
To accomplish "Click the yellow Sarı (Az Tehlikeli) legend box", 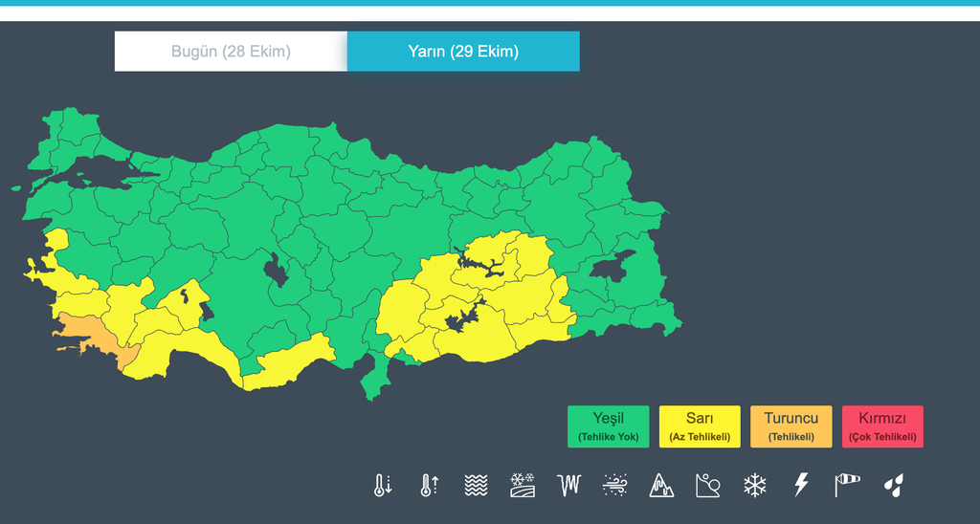I will (x=700, y=426).
